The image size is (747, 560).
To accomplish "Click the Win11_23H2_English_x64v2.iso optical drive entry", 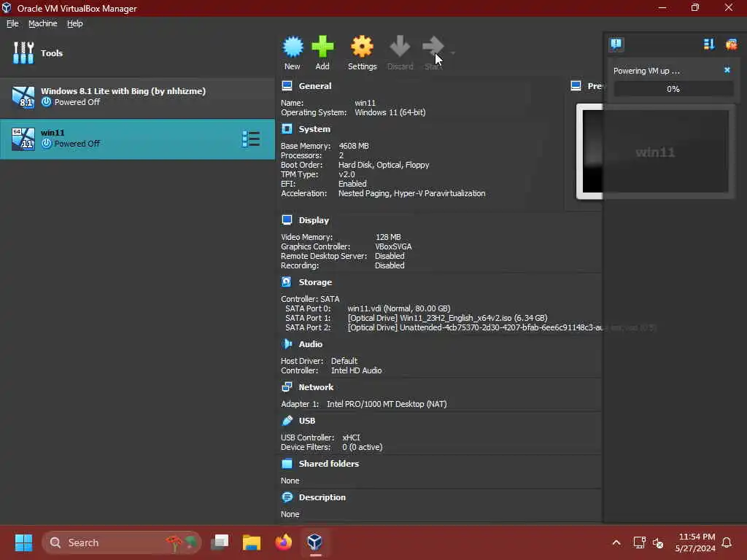I will pos(447,318).
